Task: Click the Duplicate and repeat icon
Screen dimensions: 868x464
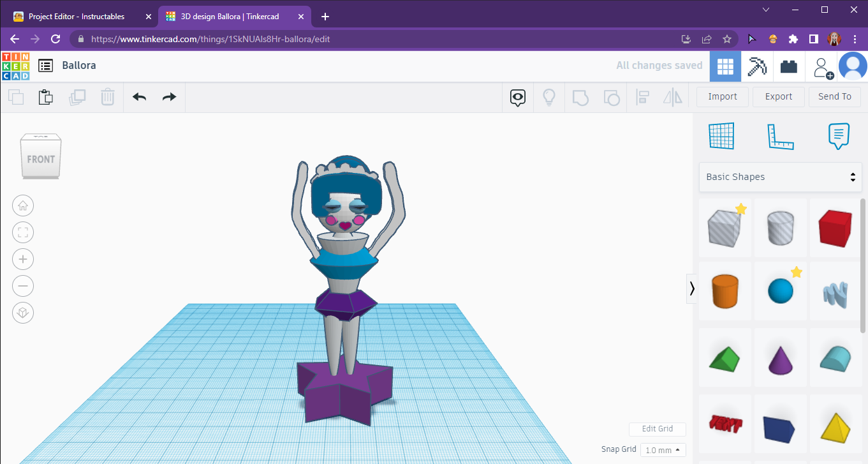Action: 77,97
